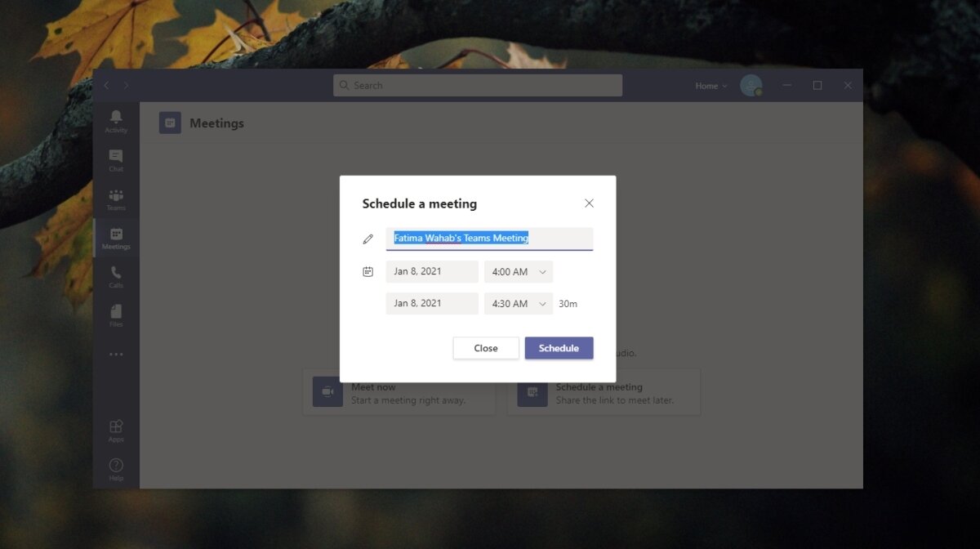This screenshot has width=980, height=549.
Task: Click the Meet now card
Action: (x=399, y=392)
